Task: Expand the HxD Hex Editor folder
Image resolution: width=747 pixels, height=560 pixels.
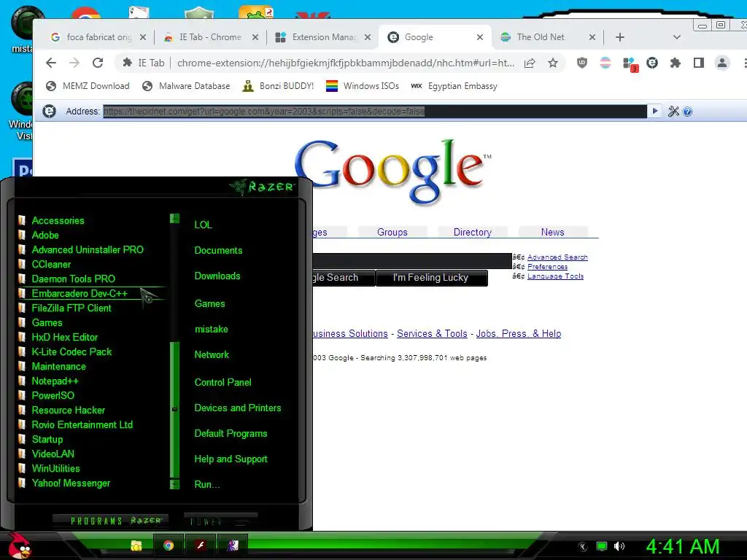Action: [65, 337]
